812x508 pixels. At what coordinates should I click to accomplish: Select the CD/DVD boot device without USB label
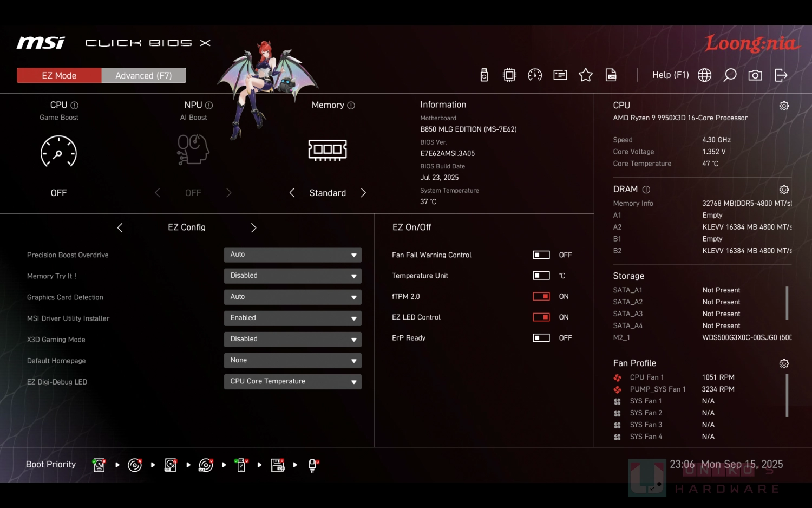tap(135, 465)
